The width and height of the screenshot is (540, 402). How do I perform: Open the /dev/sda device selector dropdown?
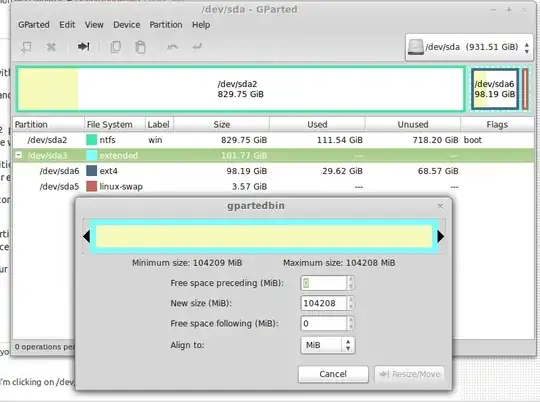tap(469, 47)
